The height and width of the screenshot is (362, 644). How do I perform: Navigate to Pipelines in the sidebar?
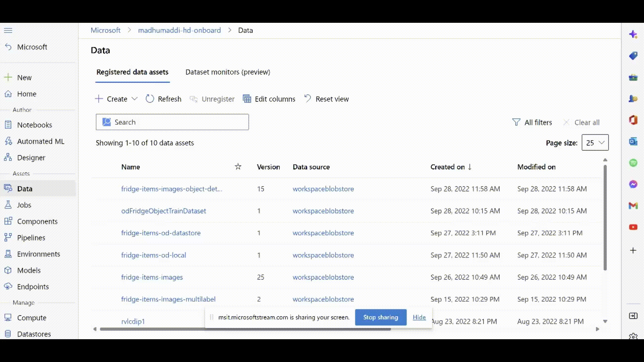pos(31,237)
